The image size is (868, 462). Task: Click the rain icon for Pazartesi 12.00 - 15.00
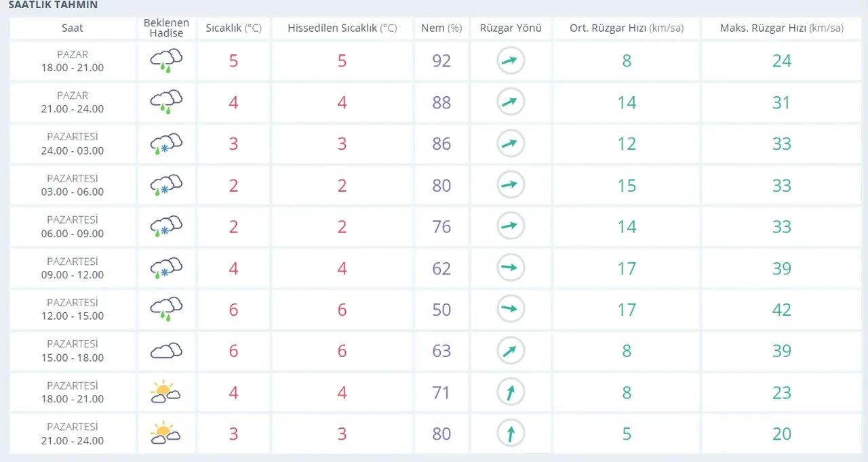[x=166, y=310]
